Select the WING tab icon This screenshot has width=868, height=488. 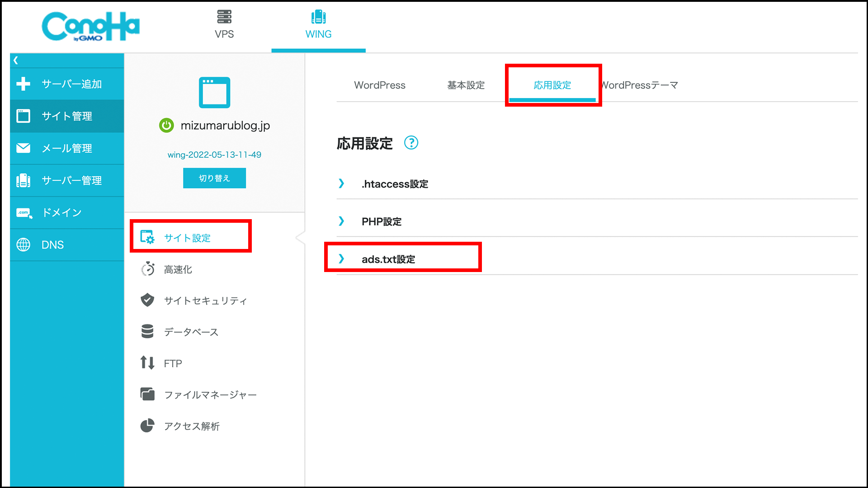318,17
